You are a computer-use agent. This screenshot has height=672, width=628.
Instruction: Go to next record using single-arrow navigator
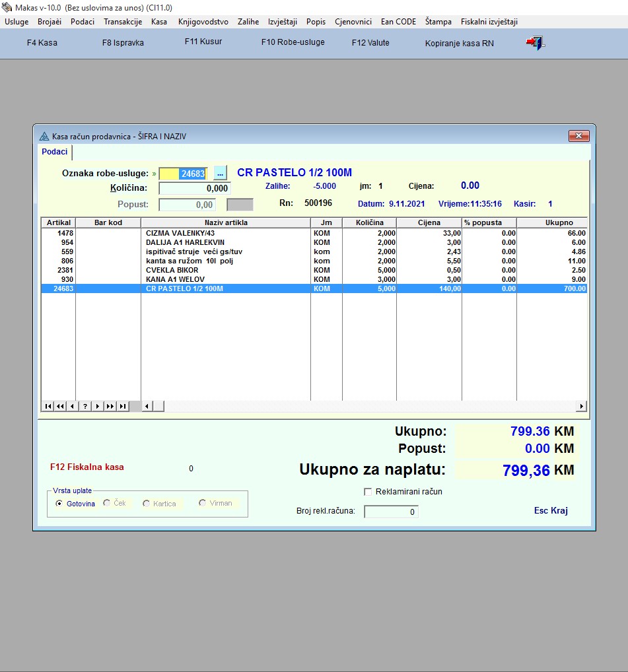tap(98, 406)
